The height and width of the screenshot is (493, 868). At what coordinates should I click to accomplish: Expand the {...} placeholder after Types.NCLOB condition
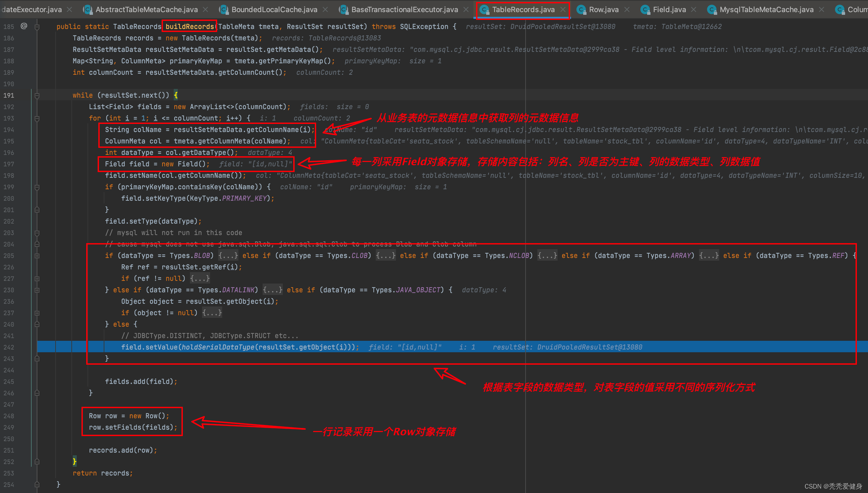[547, 256]
